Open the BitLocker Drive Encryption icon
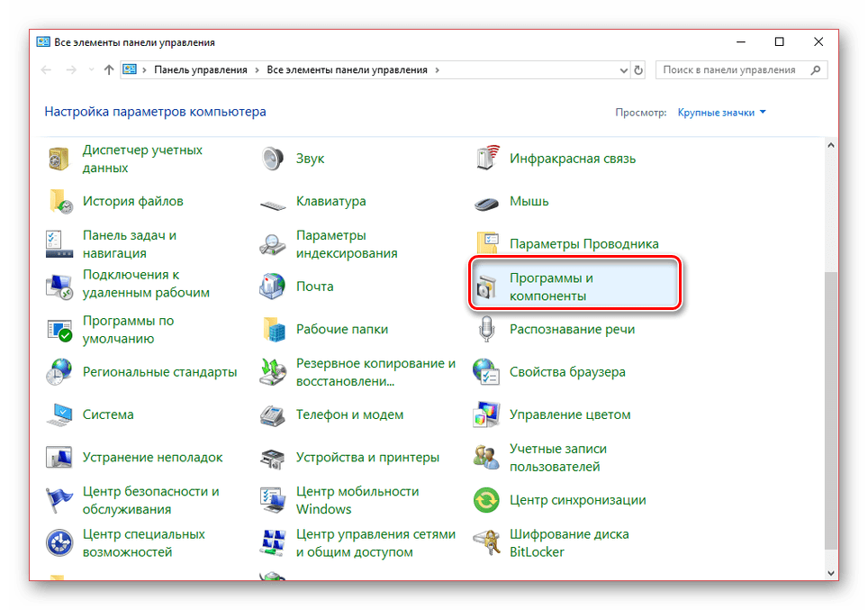868x610 pixels. (x=486, y=543)
